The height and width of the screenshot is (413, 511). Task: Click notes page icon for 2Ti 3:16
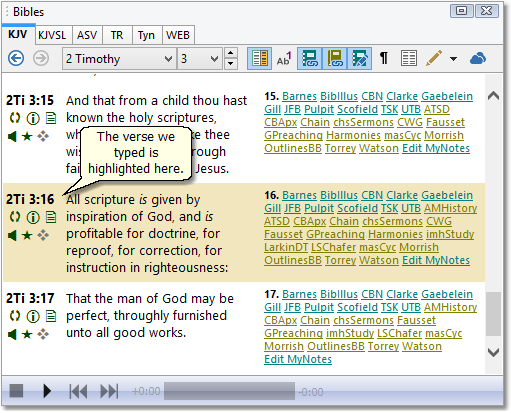(x=51, y=217)
